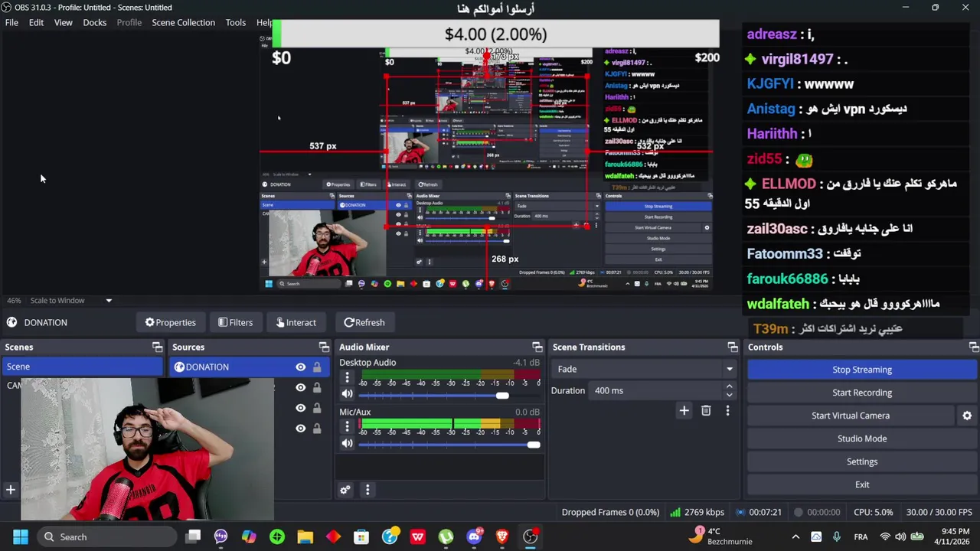The image size is (980, 551).
Task: Open File Explorer from the taskbar
Action: 305,537
